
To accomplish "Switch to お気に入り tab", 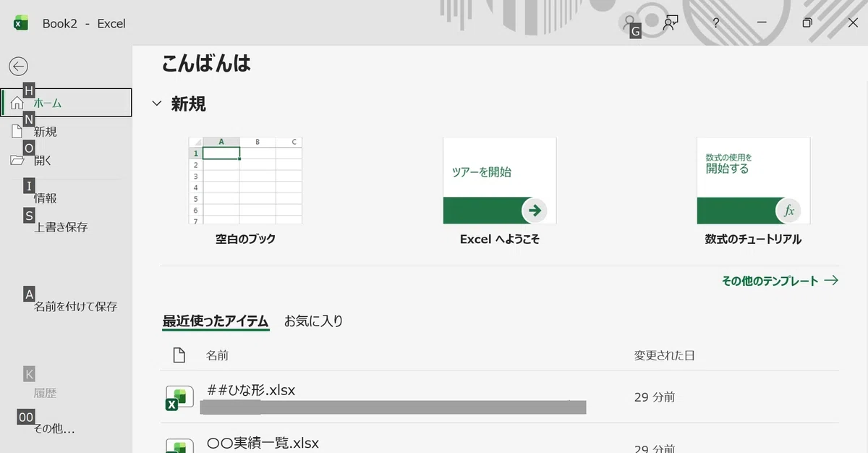I will point(313,321).
